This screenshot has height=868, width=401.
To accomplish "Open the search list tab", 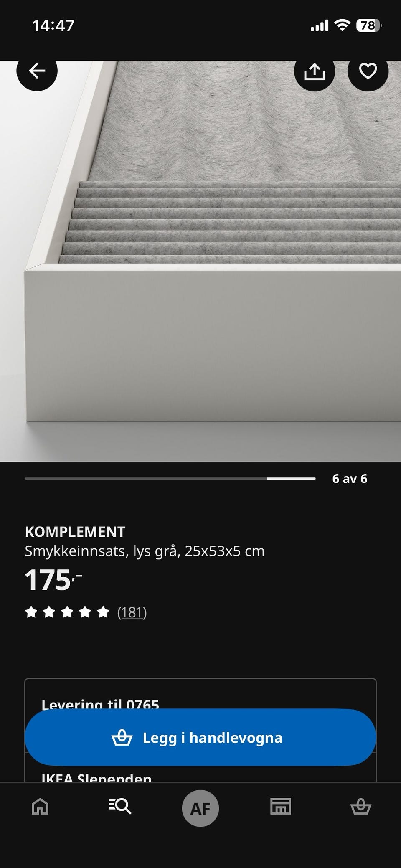I will [x=120, y=807].
